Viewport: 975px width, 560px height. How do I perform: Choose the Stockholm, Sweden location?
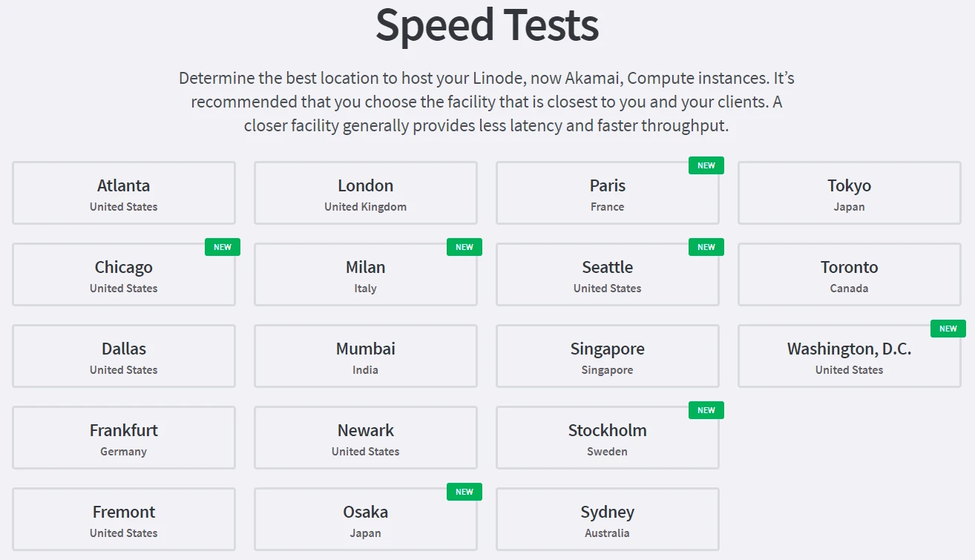click(x=607, y=438)
